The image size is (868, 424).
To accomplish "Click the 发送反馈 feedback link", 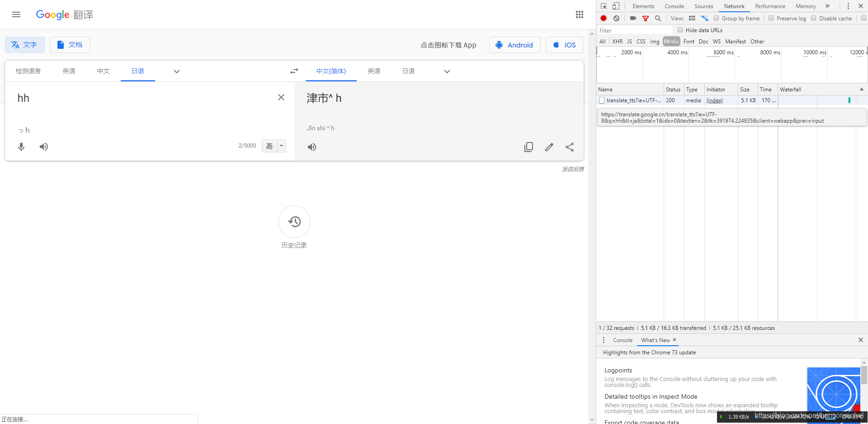I will click(573, 169).
